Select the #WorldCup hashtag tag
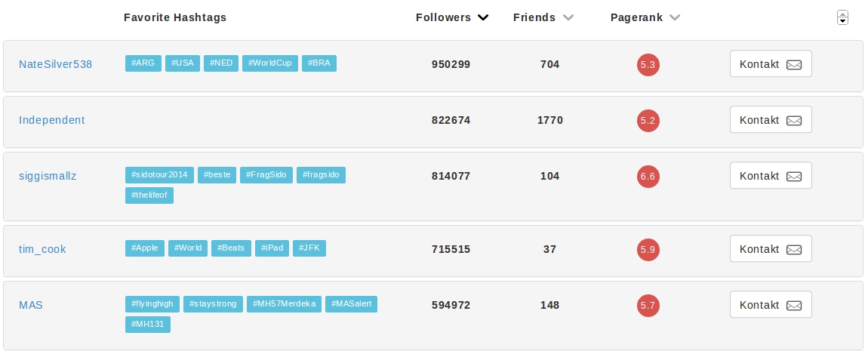 tap(269, 63)
